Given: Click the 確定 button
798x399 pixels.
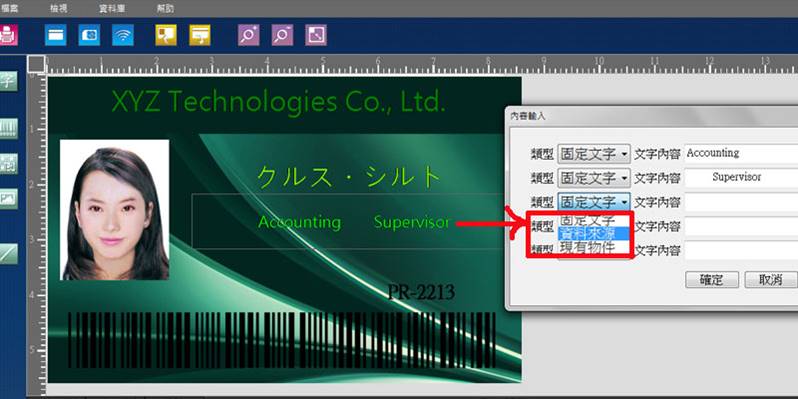Looking at the screenshot, I should point(711,279).
